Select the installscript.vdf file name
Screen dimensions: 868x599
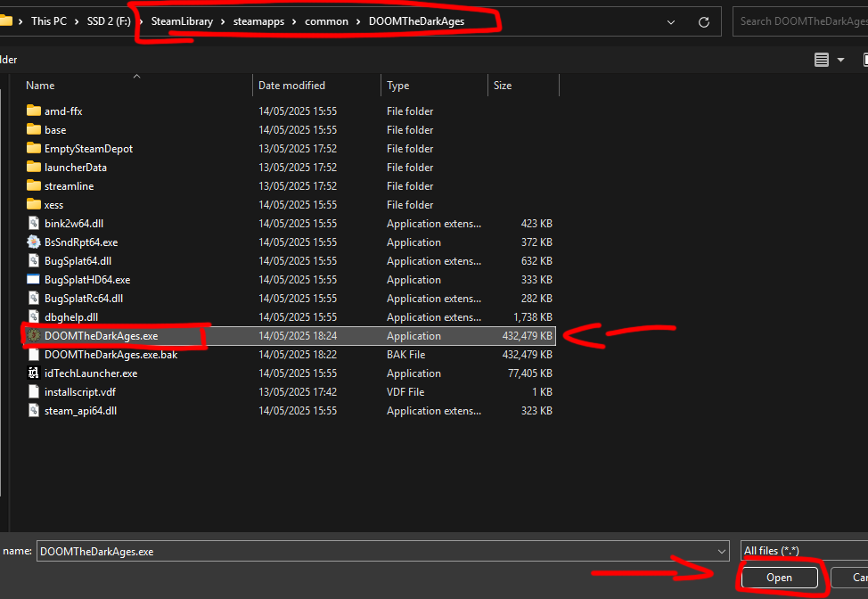coord(80,392)
